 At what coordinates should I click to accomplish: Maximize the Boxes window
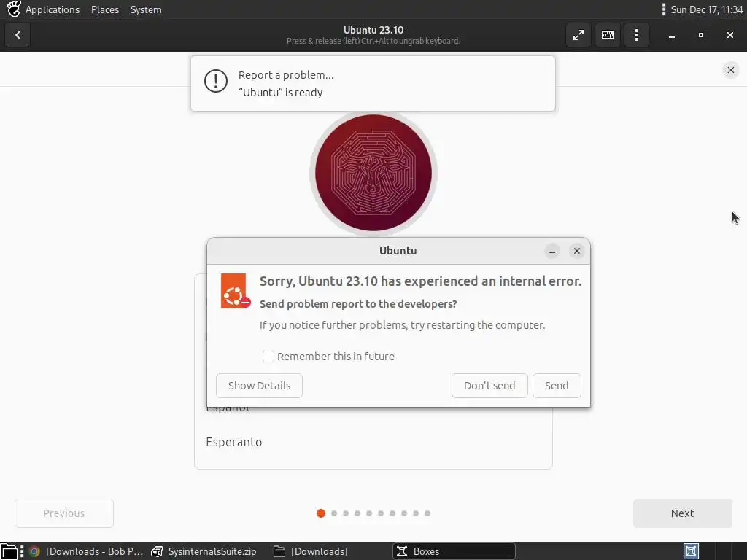(701, 35)
